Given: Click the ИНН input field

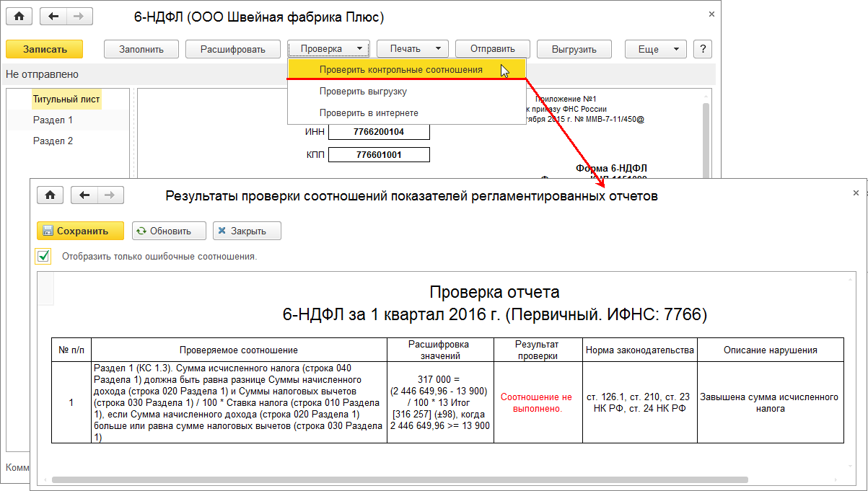Looking at the screenshot, I should point(379,132).
